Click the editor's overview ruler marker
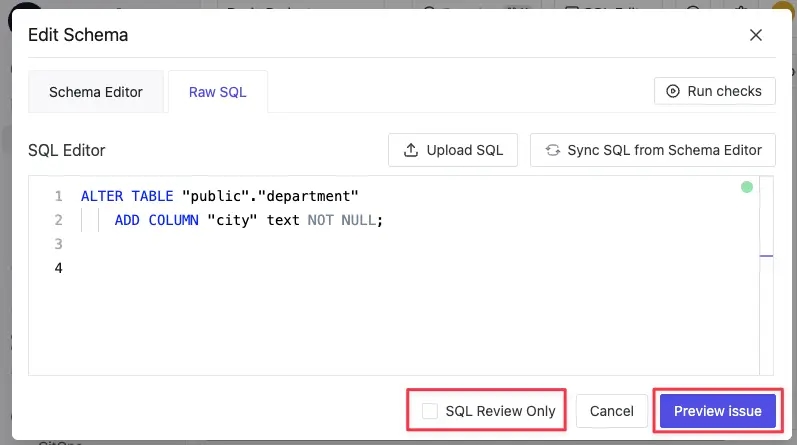The height and width of the screenshot is (445, 797). click(x=767, y=256)
